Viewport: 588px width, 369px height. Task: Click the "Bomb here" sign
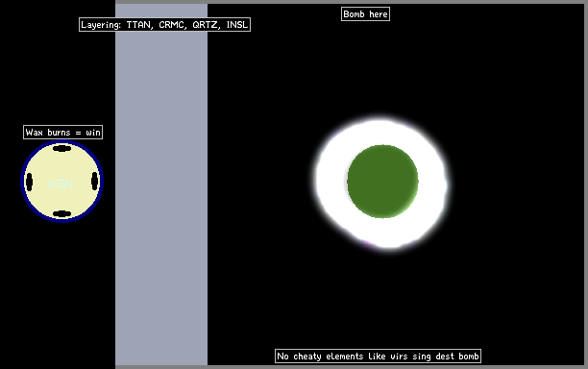coord(365,14)
